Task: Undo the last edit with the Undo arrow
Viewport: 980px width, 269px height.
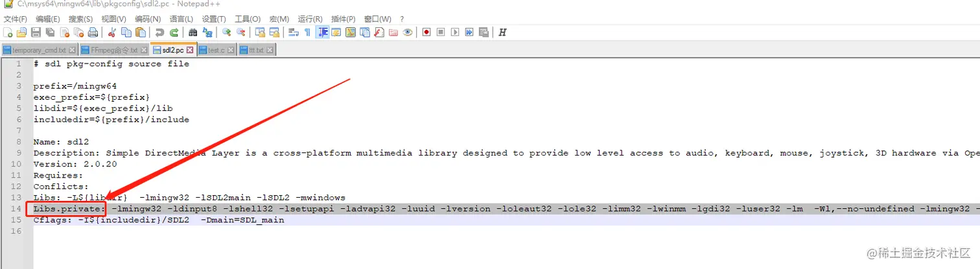Action: [x=159, y=32]
